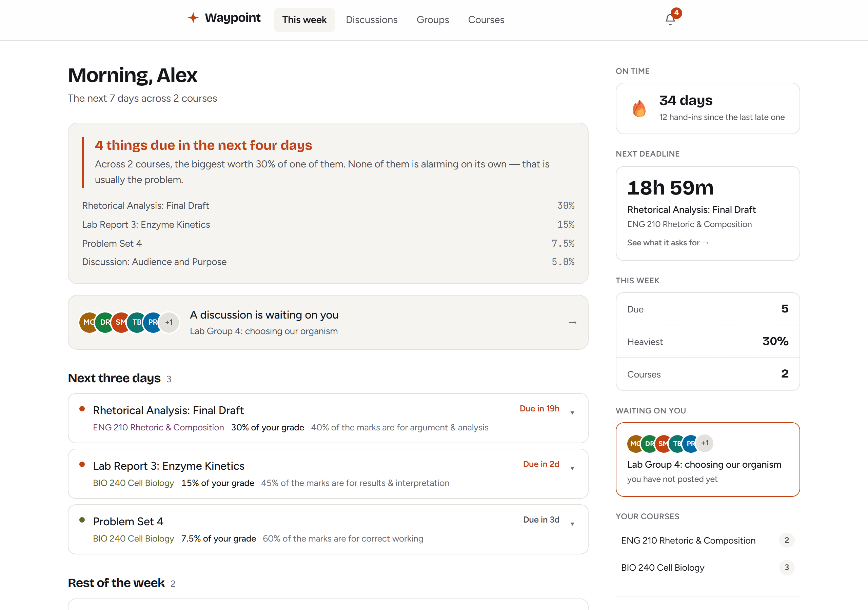The height and width of the screenshot is (610, 868).
Task: Click the red status dot beside Rhetorical Analysis
Action: [82, 409]
